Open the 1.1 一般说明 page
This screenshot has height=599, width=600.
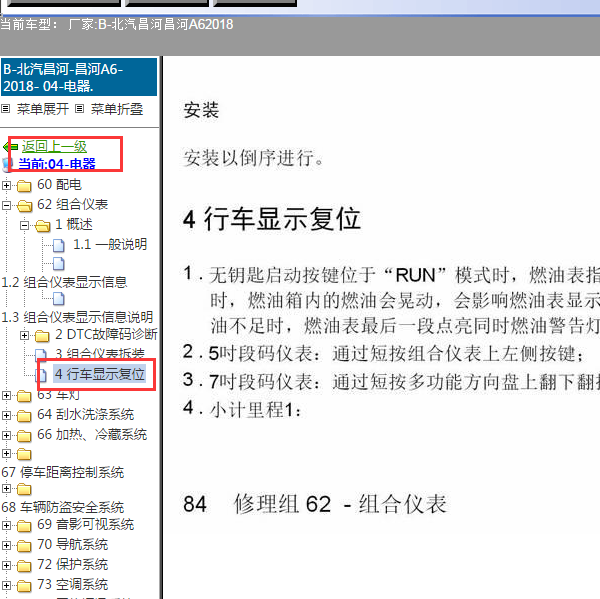click(x=110, y=244)
